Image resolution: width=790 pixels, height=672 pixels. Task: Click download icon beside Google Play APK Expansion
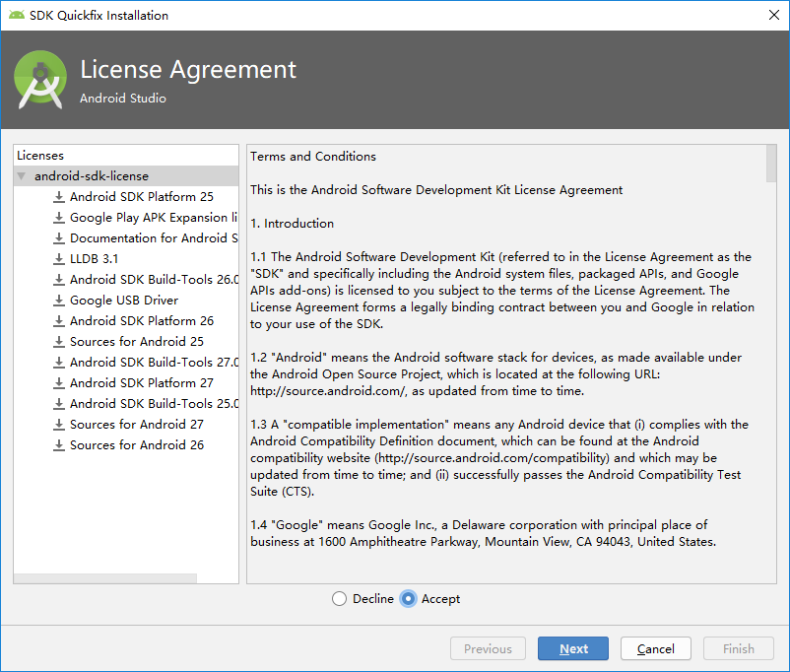point(59,218)
